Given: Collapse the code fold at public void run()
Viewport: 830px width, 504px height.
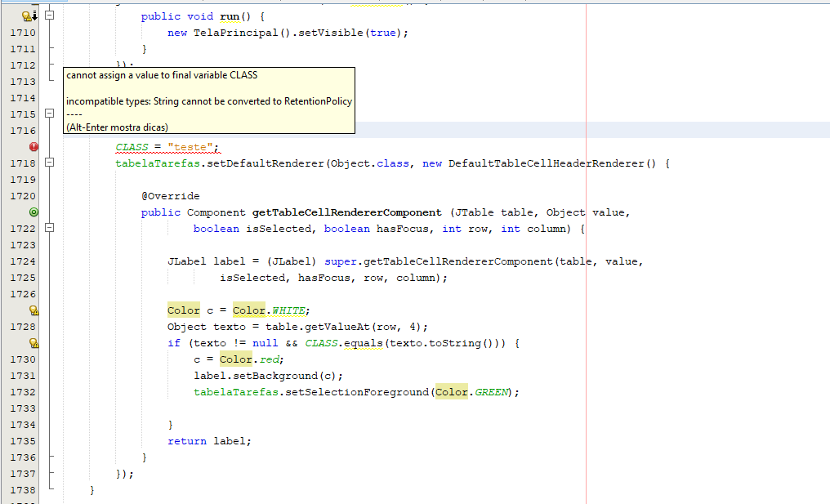Looking at the screenshot, I should point(49,16).
